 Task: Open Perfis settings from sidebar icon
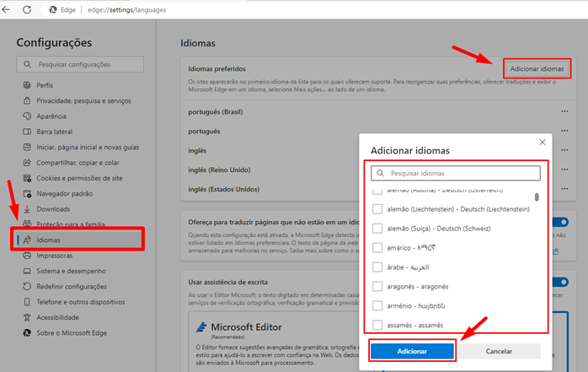[27, 85]
